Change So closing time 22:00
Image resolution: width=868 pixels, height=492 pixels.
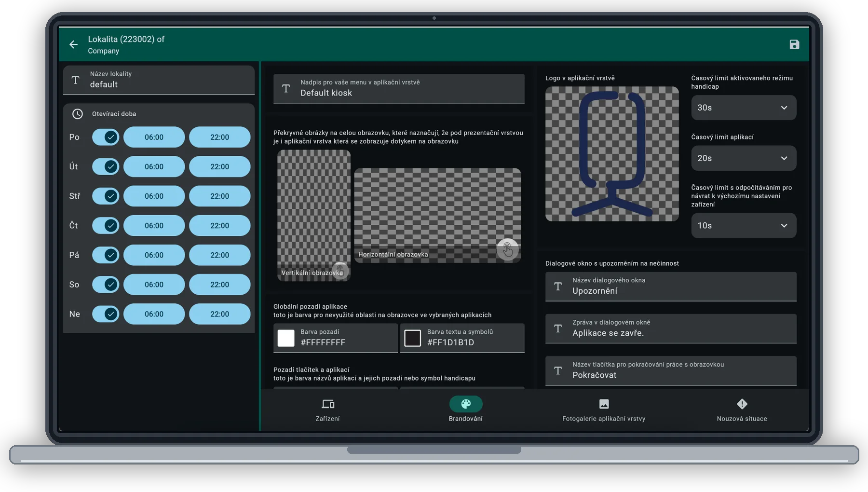pos(219,284)
